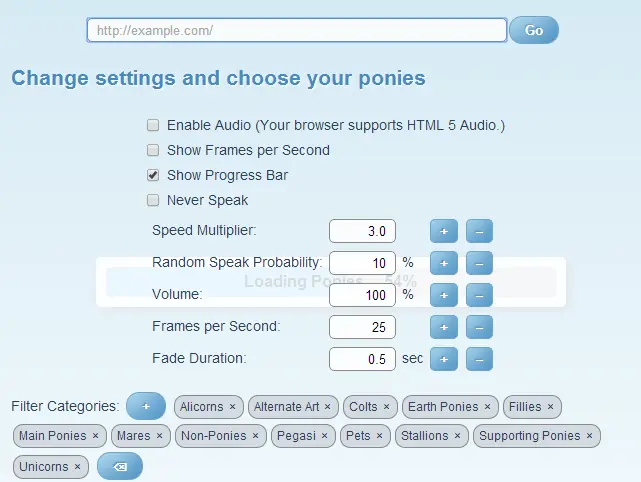This screenshot has width=641, height=482.
Task: Increase Frames per Second with plus
Action: [443, 327]
